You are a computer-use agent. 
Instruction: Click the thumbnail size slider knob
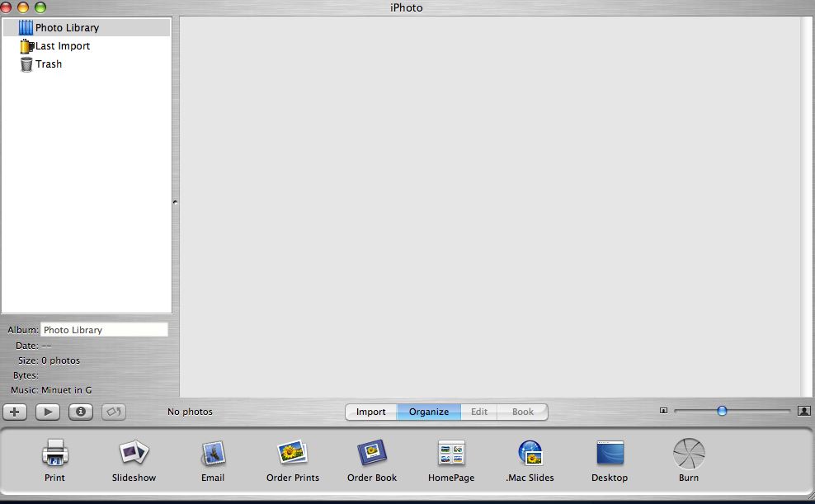pos(722,411)
